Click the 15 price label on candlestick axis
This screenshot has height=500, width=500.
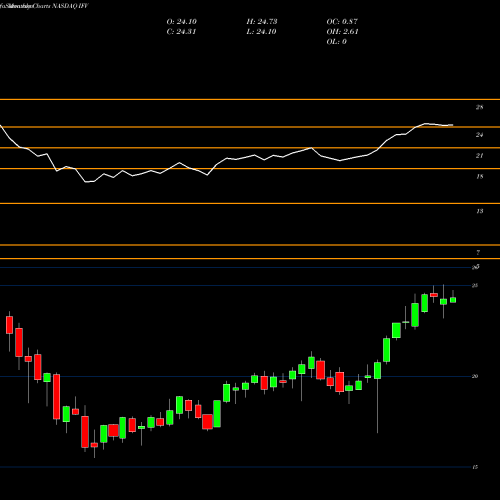coord(475,467)
